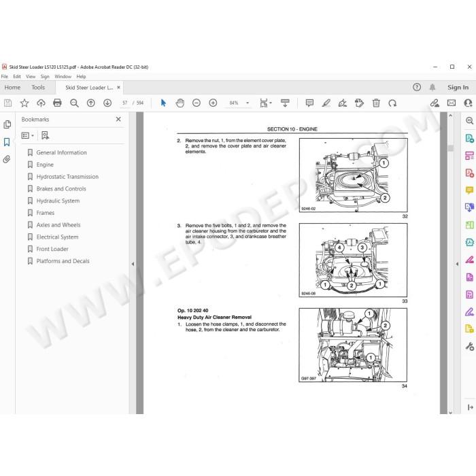The width and height of the screenshot is (476, 476).
Task: Share a link to file
Action: click(435, 103)
